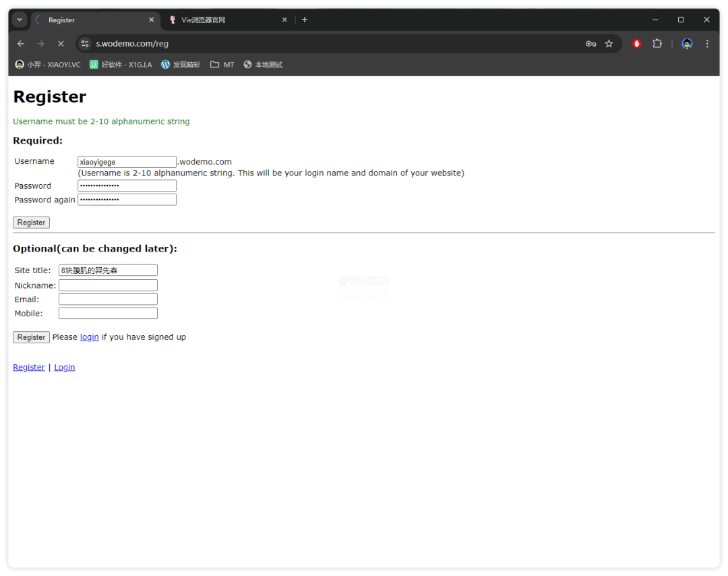The height and width of the screenshot is (576, 728).
Task: Click the Mobile input field
Action: click(x=108, y=313)
